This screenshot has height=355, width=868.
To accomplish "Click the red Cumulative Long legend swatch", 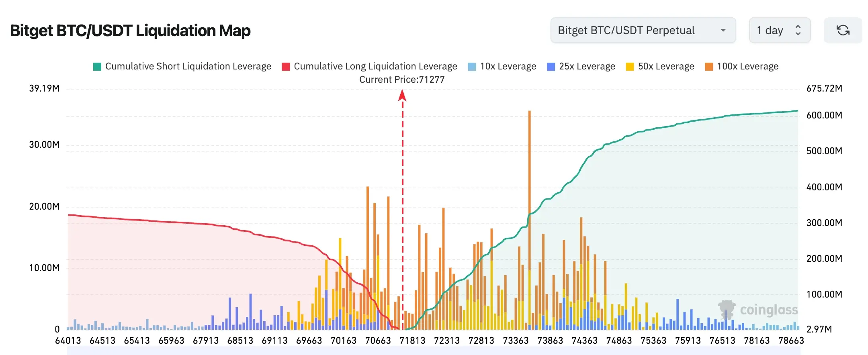I will (286, 67).
